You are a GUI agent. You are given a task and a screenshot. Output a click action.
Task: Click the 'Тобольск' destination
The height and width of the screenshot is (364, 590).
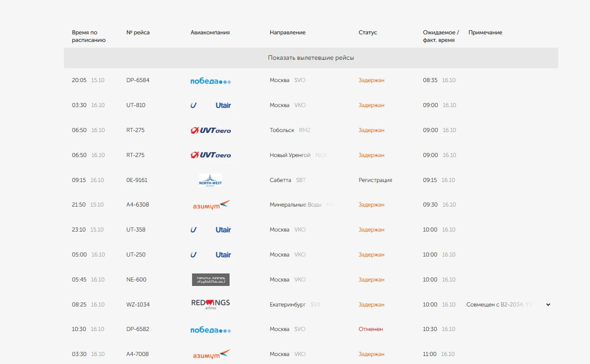282,130
